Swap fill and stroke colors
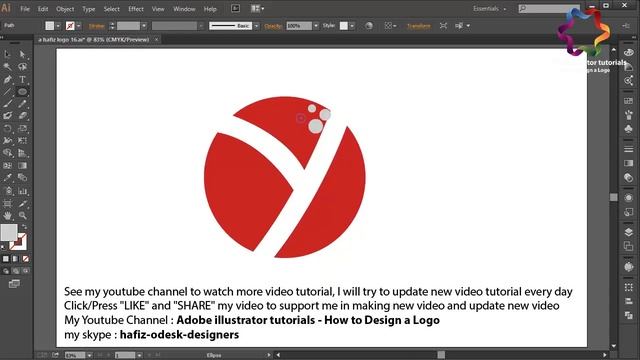 click(x=24, y=227)
